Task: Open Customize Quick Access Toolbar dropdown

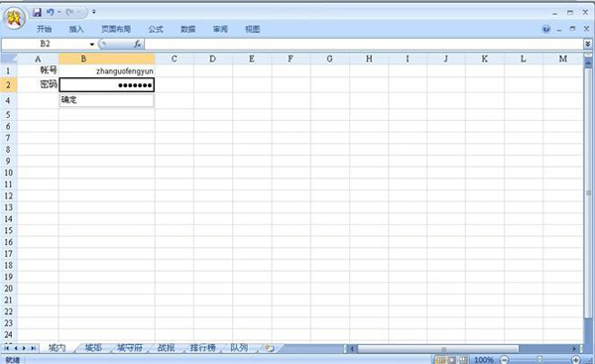Action: (x=94, y=12)
